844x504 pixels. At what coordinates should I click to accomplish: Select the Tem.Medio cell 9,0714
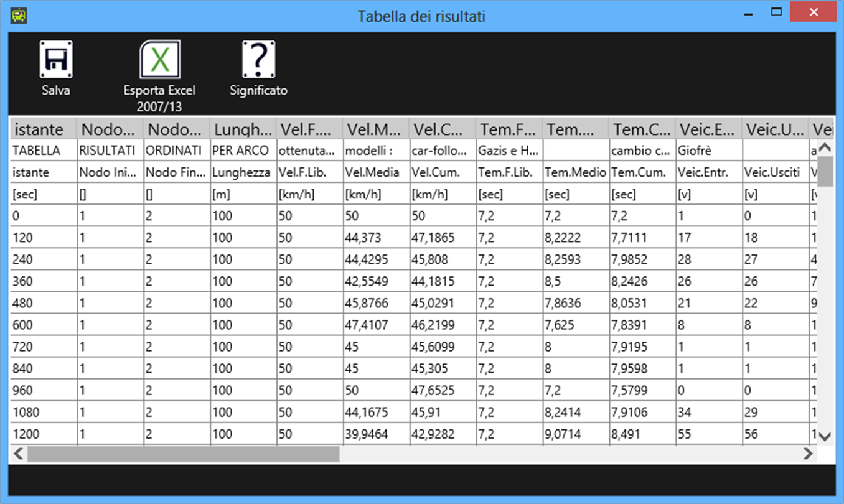tap(576, 434)
